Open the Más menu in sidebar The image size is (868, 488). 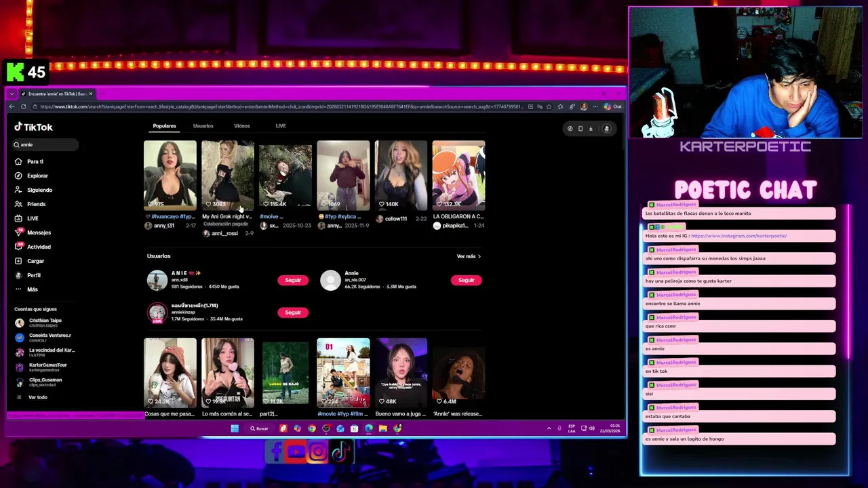27,289
